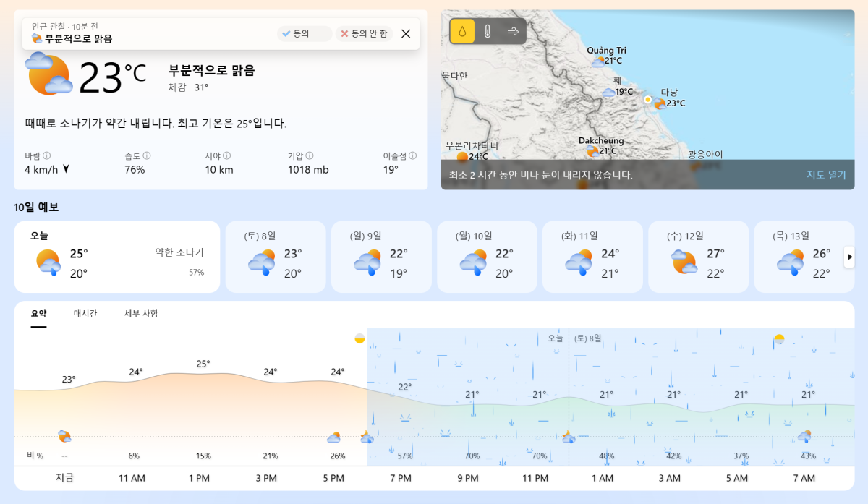The width and height of the screenshot is (868, 504).
Task: Click the 약한 소나기 condition text
Action: [179, 252]
